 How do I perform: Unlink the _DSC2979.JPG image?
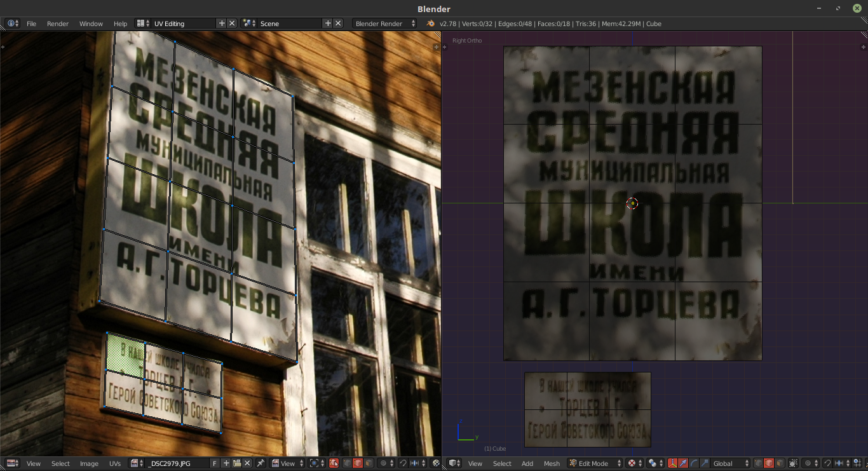pos(247,463)
